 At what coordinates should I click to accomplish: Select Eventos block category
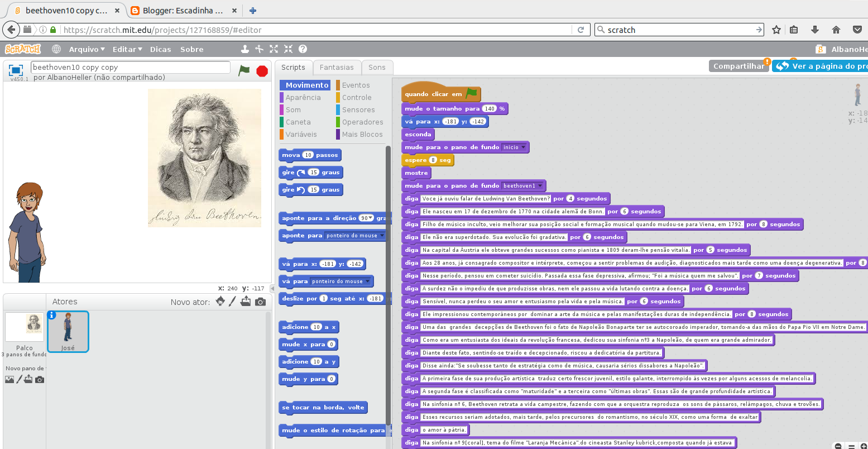[356, 85]
